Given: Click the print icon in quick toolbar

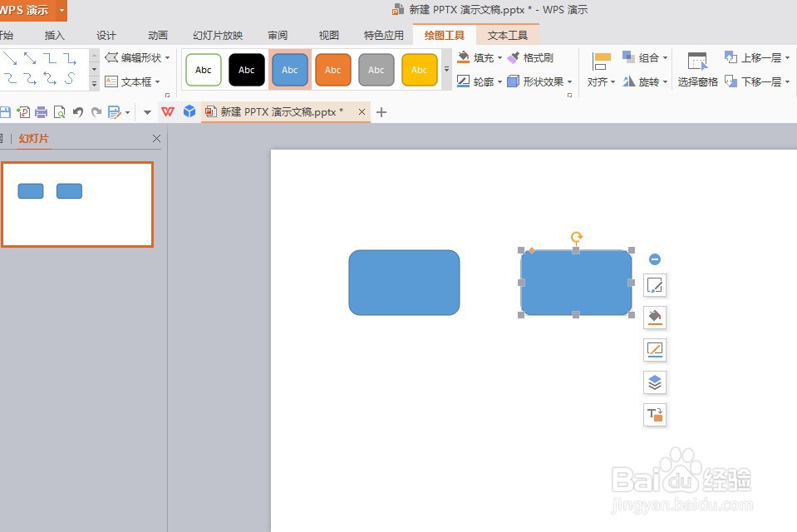Looking at the screenshot, I should pos(42,112).
